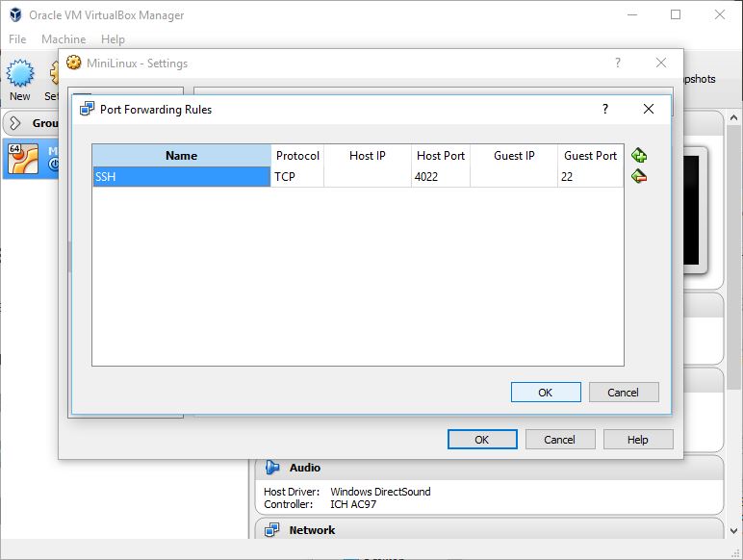743x560 pixels.
Task: Click Cancel in MiniLinux Settings window
Action: [560, 440]
